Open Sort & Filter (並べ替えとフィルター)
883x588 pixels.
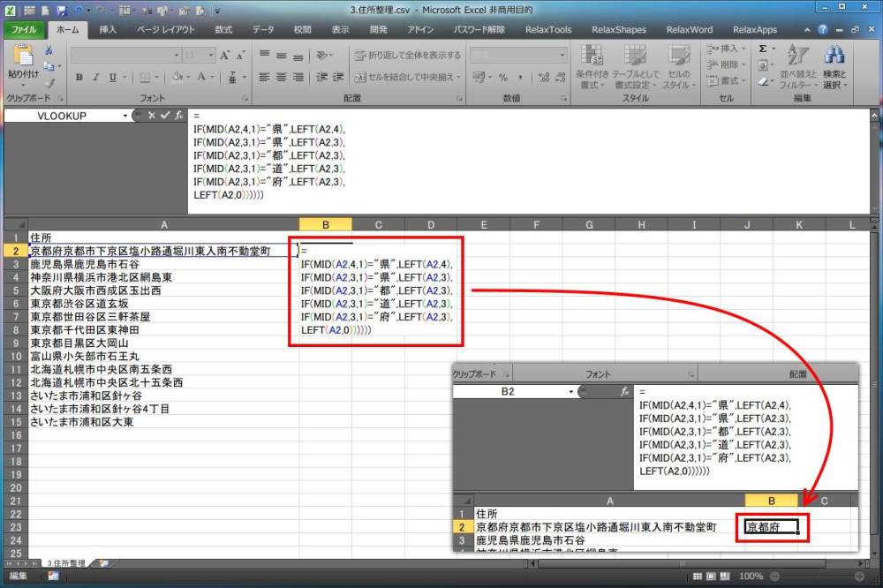click(x=798, y=67)
